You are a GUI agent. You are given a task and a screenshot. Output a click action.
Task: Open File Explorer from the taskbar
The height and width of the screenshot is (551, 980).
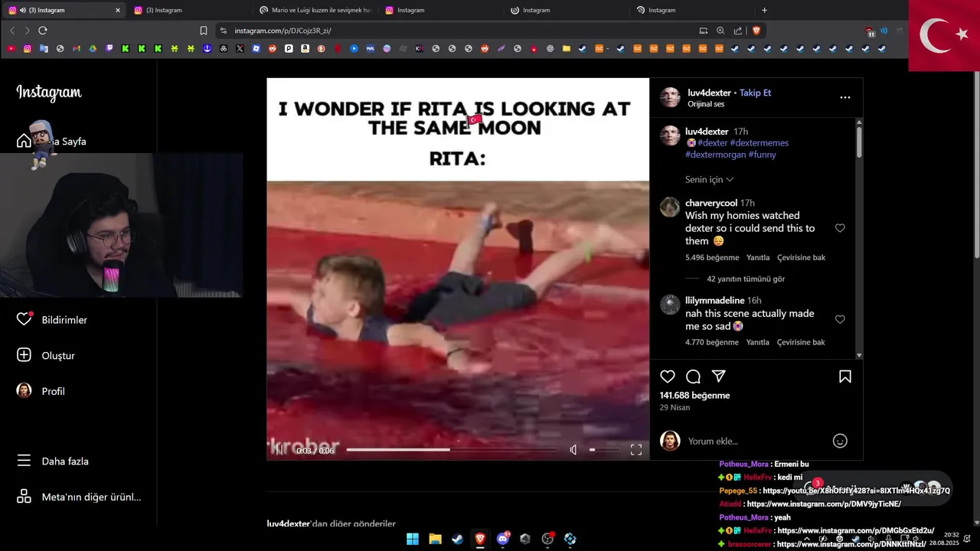point(435,539)
